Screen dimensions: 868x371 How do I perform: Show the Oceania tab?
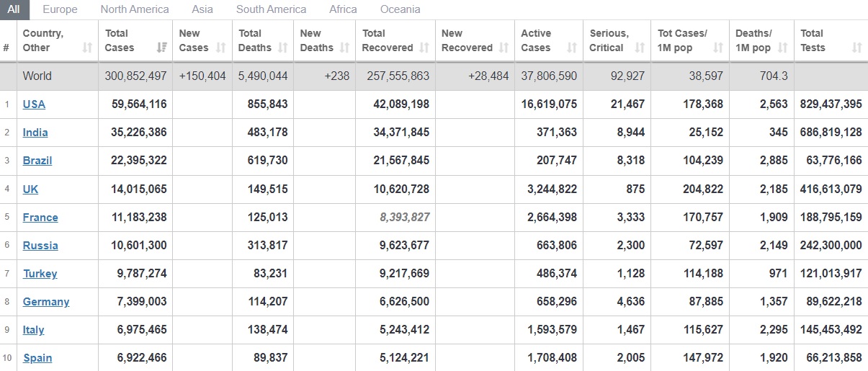400,9
